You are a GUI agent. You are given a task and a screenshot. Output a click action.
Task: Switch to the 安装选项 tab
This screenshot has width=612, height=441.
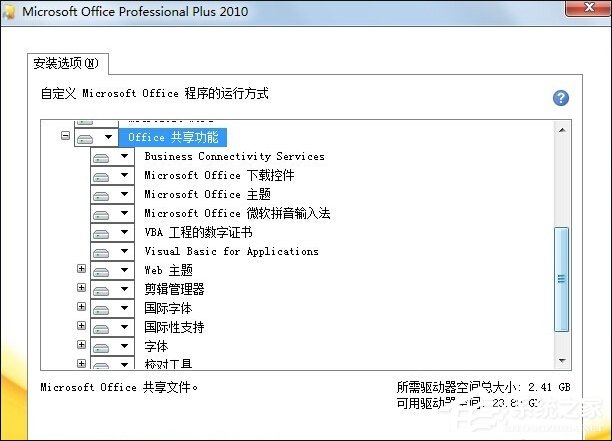pyautogui.click(x=67, y=64)
